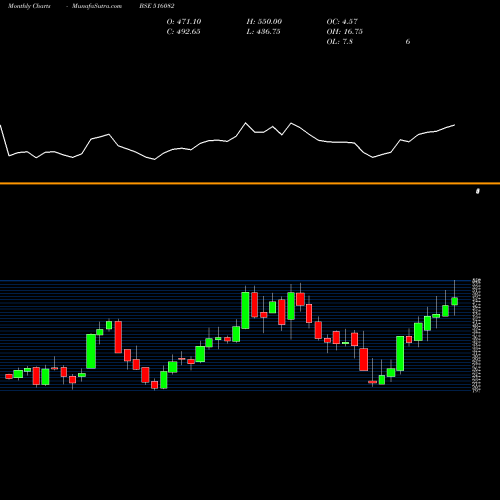Click the 'Monthly Charts' title text
500x500 pixels.
29,6
